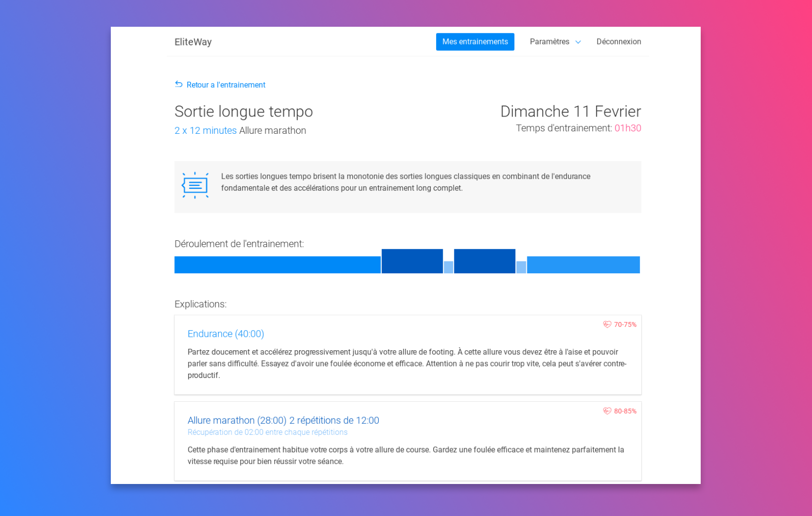This screenshot has width=812, height=516.
Task: Click the note icon in the description box
Action: pos(195,185)
